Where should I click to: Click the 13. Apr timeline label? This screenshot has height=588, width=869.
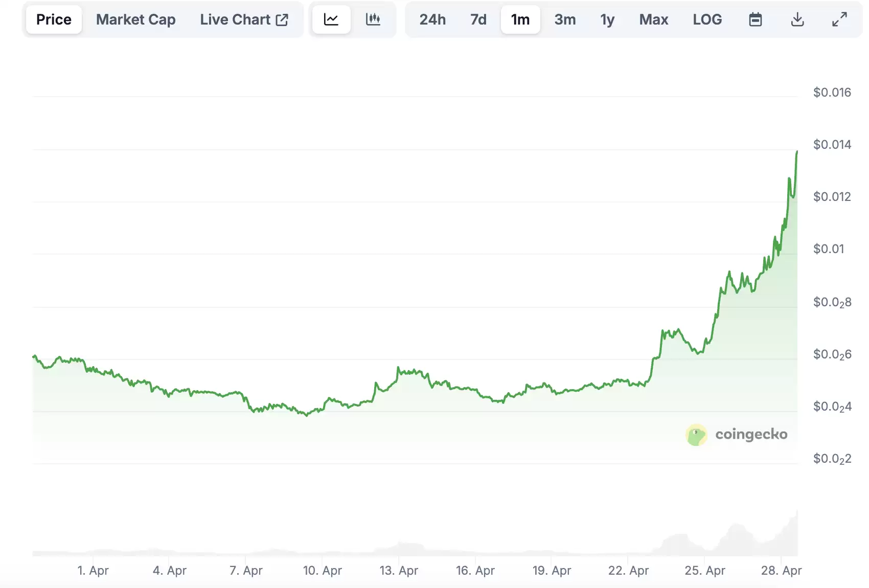point(399,570)
